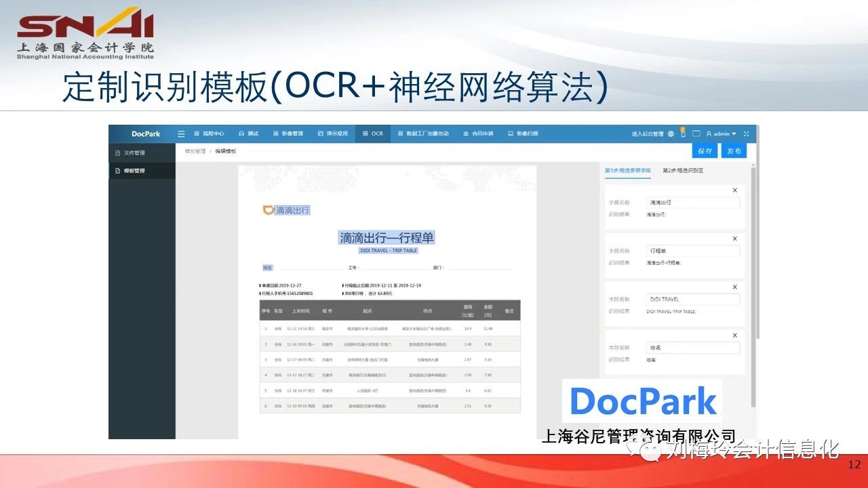The width and height of the screenshot is (868, 488).
Task: Click the 起点 table column header
Action: tap(368, 310)
